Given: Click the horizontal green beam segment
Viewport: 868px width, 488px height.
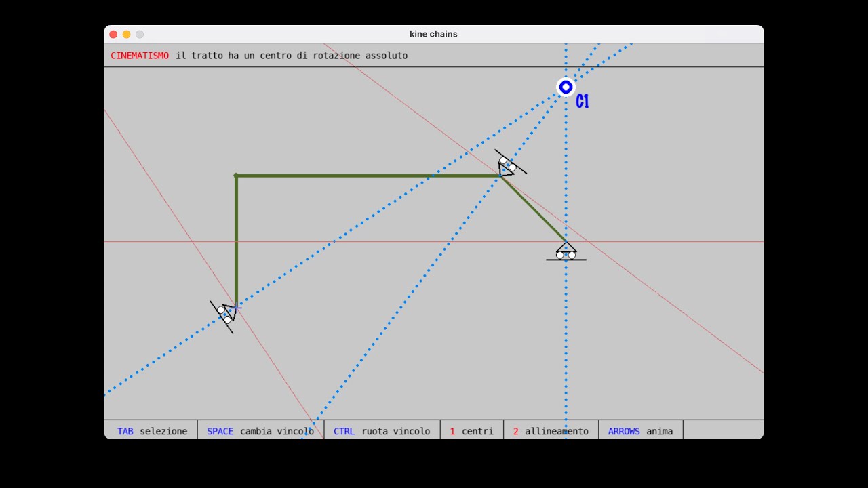Looking at the screenshot, I should point(368,176).
